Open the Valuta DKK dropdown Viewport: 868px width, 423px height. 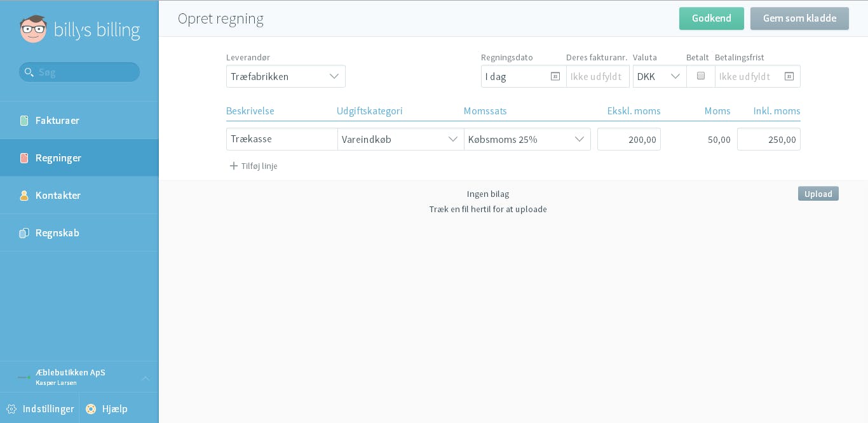[x=660, y=76]
